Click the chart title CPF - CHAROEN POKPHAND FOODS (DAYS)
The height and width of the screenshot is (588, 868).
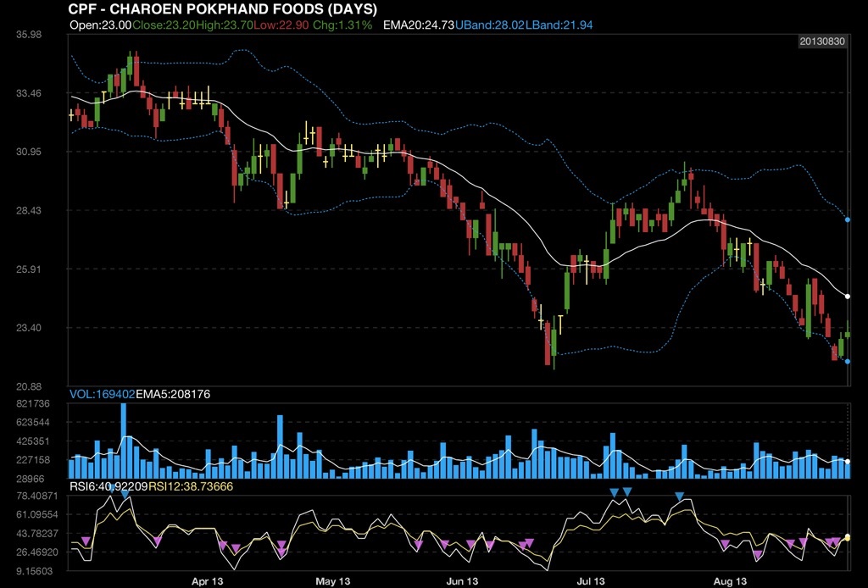pyautogui.click(x=223, y=8)
